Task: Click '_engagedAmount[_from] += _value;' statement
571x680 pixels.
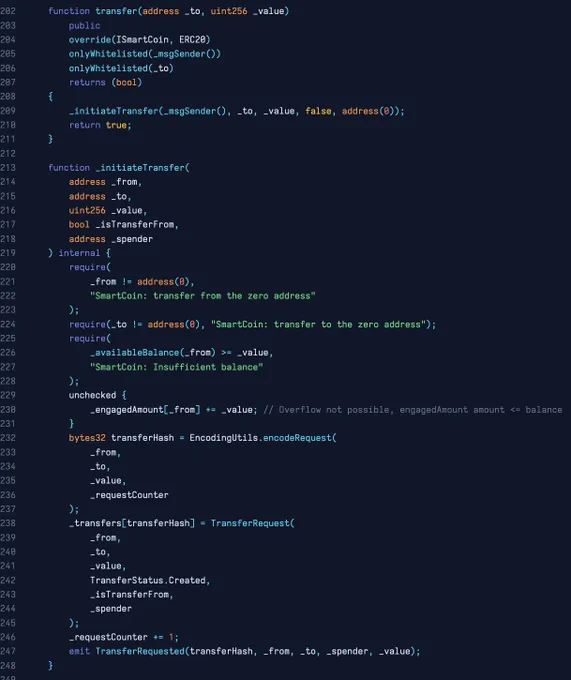Action: pyautogui.click(x=174, y=410)
